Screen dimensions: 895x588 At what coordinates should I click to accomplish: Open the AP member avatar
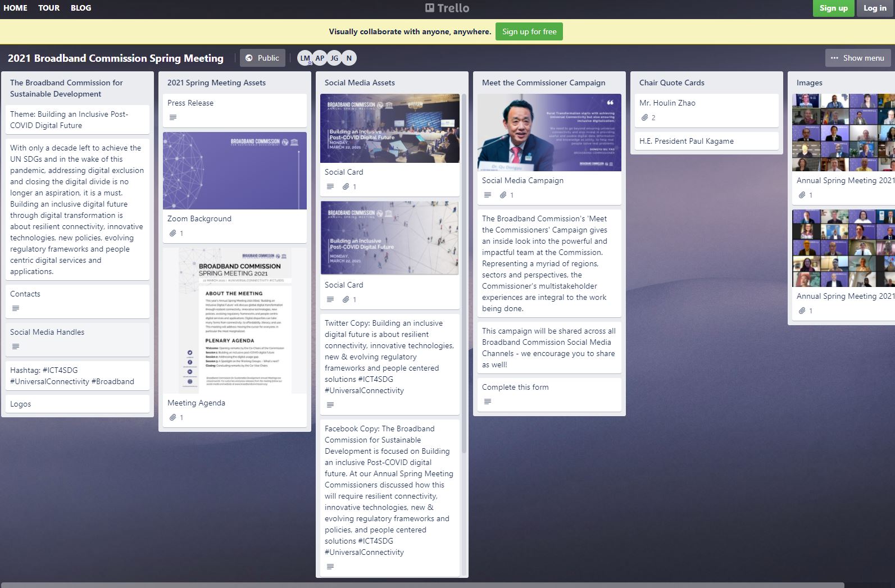click(x=320, y=58)
